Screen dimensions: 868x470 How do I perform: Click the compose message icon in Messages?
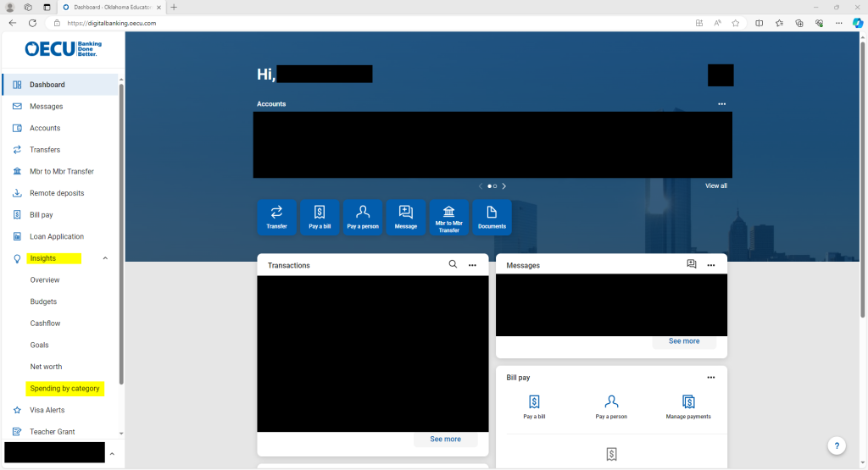(692, 265)
